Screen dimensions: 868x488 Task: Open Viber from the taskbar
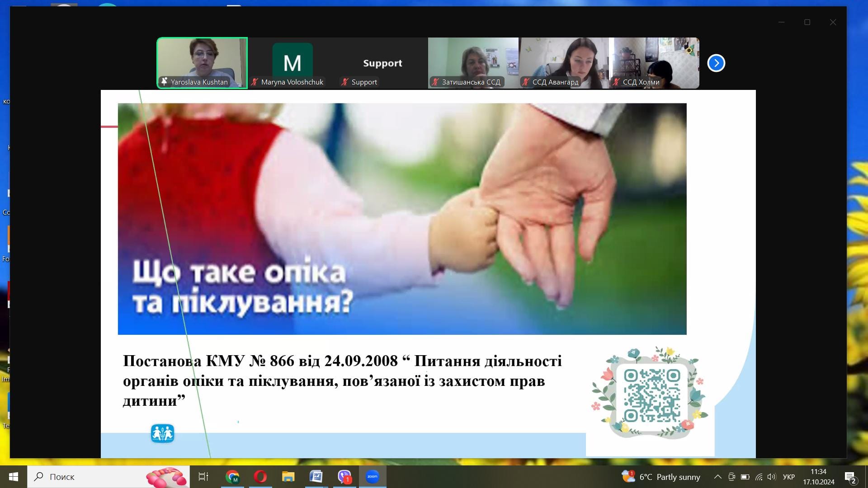click(x=344, y=477)
